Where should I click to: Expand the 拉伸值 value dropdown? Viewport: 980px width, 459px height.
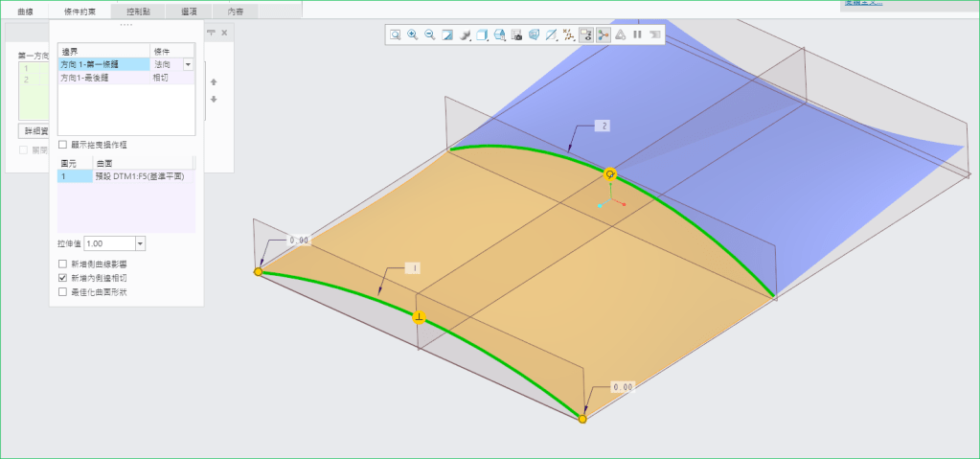140,244
